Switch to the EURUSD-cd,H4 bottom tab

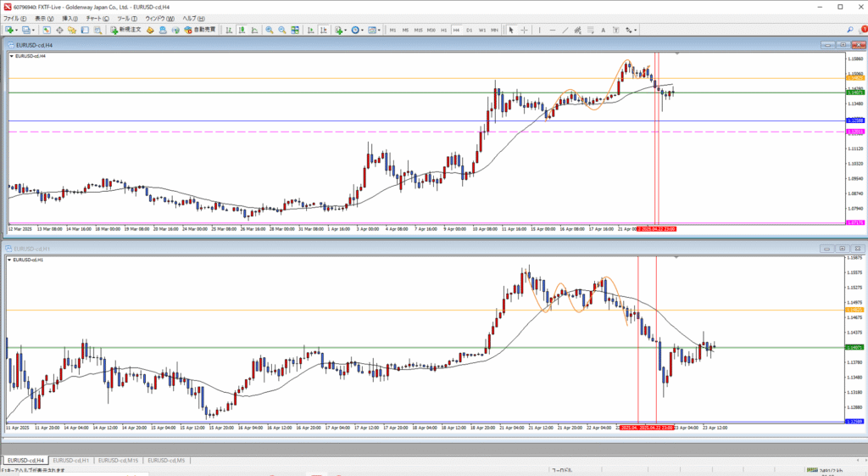tap(25, 461)
